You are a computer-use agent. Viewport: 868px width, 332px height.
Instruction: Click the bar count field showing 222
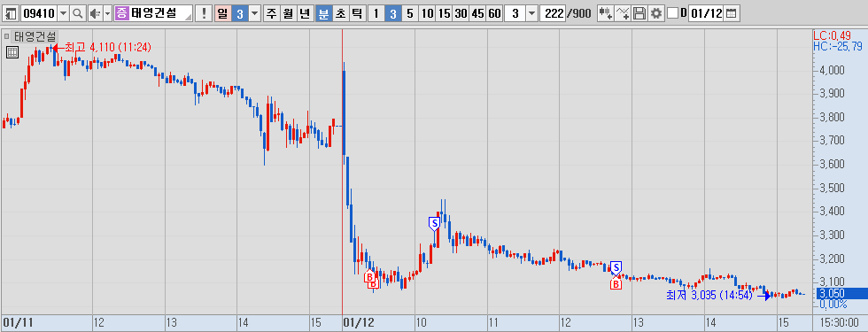[553, 14]
